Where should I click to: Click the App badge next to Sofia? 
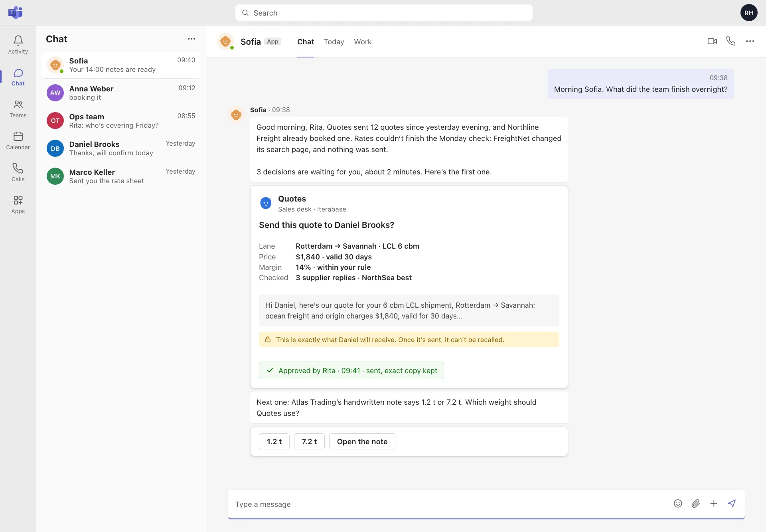(272, 42)
